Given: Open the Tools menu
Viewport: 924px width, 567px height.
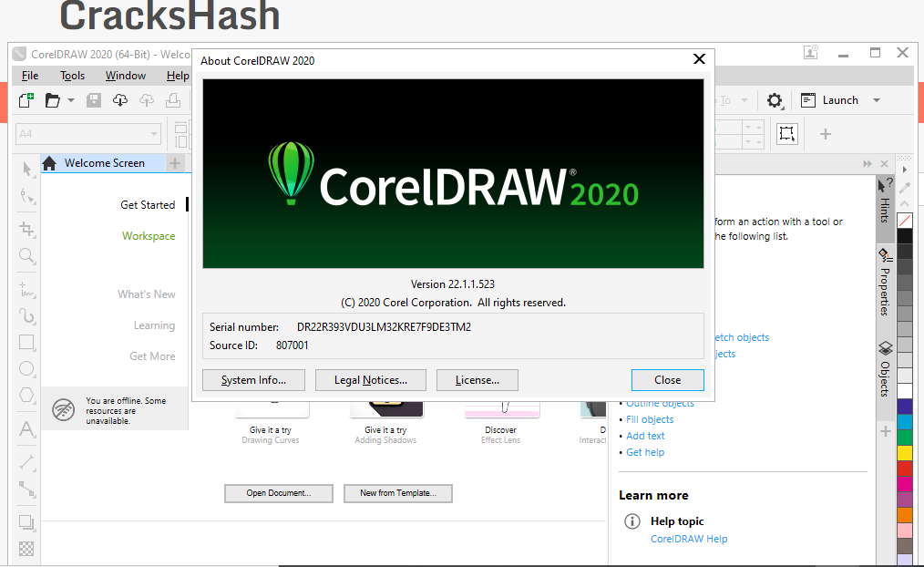Looking at the screenshot, I should (72, 75).
